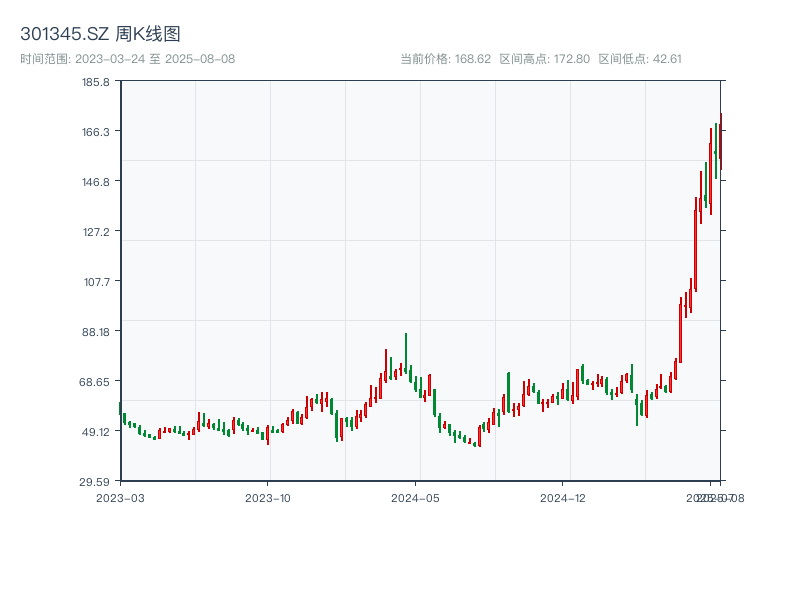Click y-axis label 127.2
Viewport: 800px width, 600px height.
coord(96,232)
